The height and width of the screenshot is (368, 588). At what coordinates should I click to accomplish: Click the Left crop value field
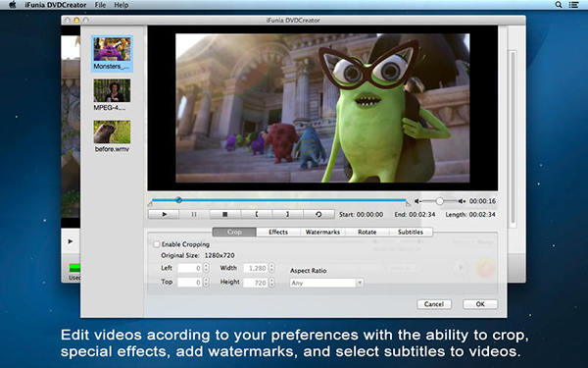coord(190,268)
